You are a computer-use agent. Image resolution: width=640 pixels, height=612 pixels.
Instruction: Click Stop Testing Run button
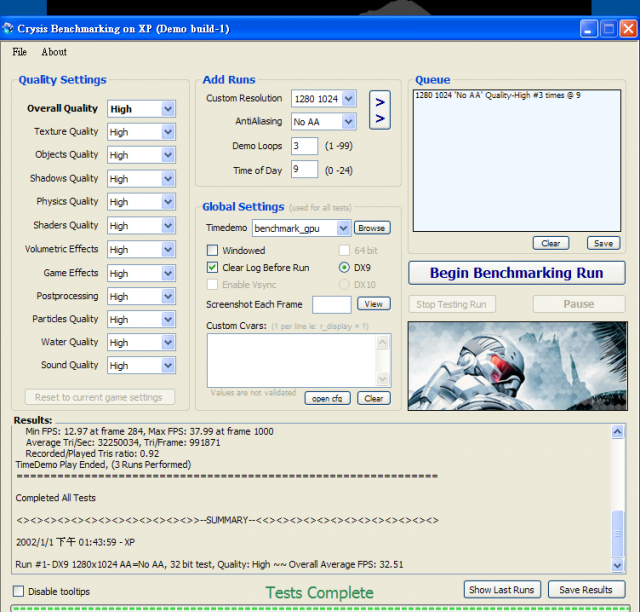click(x=451, y=304)
